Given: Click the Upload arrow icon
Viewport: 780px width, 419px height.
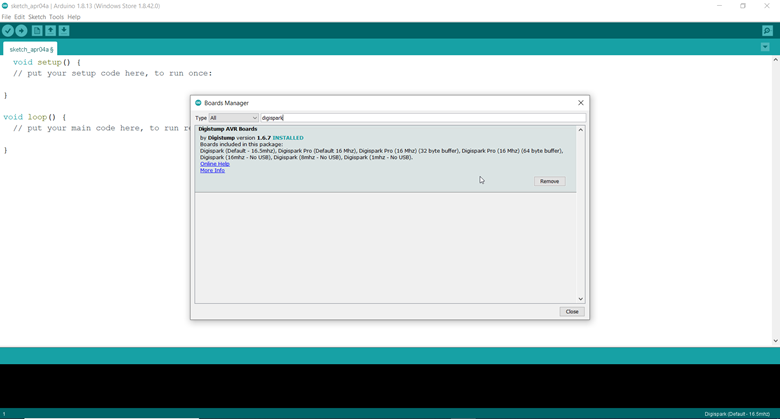Looking at the screenshot, I should click(x=21, y=31).
